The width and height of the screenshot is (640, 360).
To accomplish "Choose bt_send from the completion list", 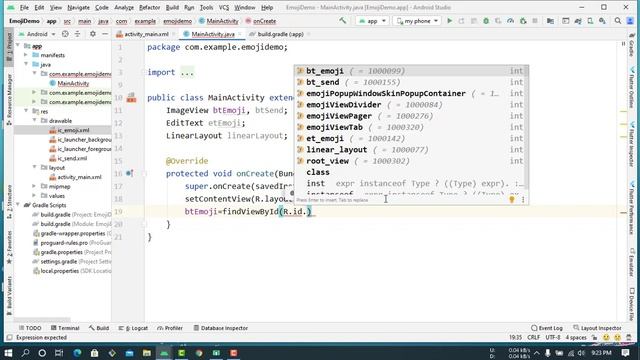I will 411,82.
